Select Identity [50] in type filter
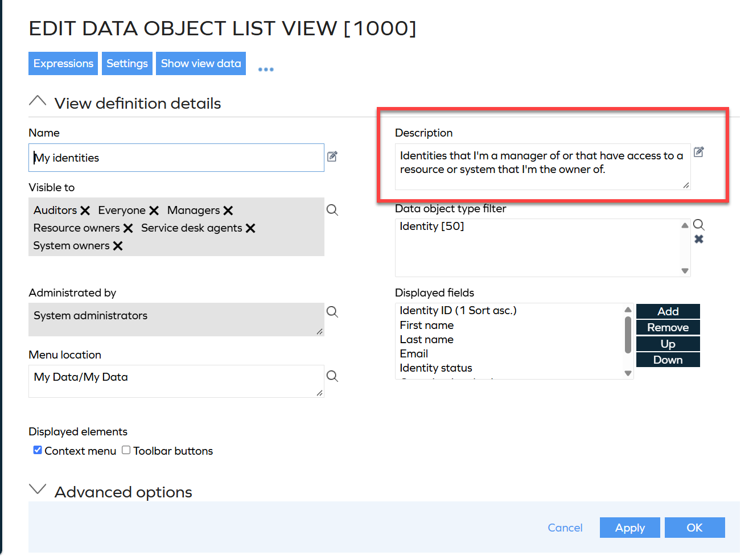Screen dimensions: 753x560 (432, 226)
